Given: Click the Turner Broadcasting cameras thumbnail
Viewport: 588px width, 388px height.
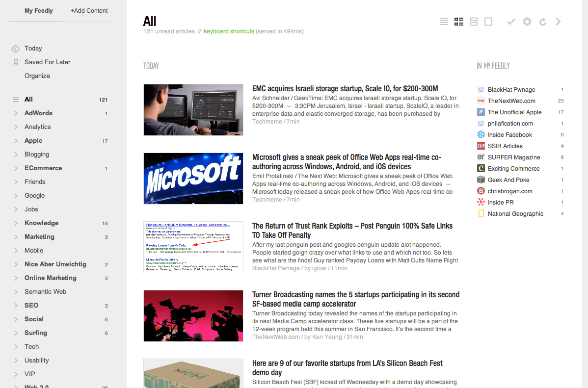Looking at the screenshot, I should tap(193, 315).
